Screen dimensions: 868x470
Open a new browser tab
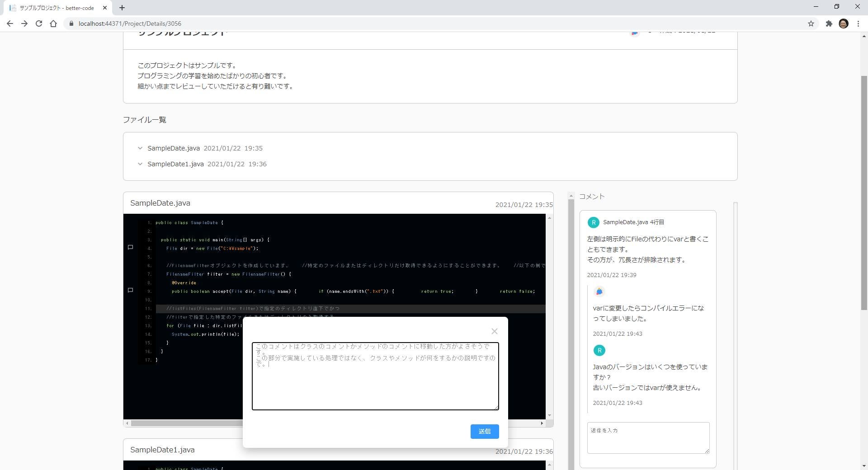coord(122,8)
